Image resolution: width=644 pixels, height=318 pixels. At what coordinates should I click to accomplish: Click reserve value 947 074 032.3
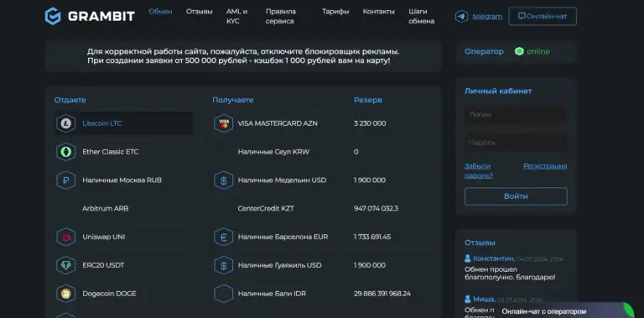coord(376,208)
